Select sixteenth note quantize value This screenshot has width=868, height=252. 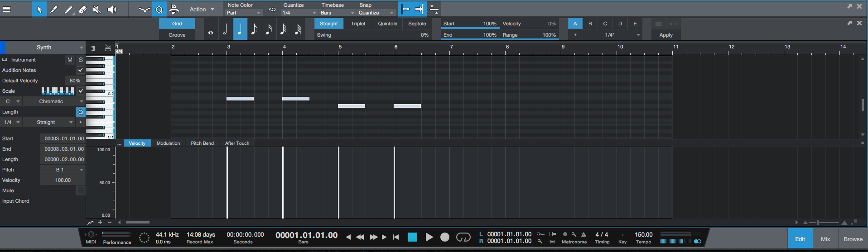pyautogui.click(x=269, y=29)
